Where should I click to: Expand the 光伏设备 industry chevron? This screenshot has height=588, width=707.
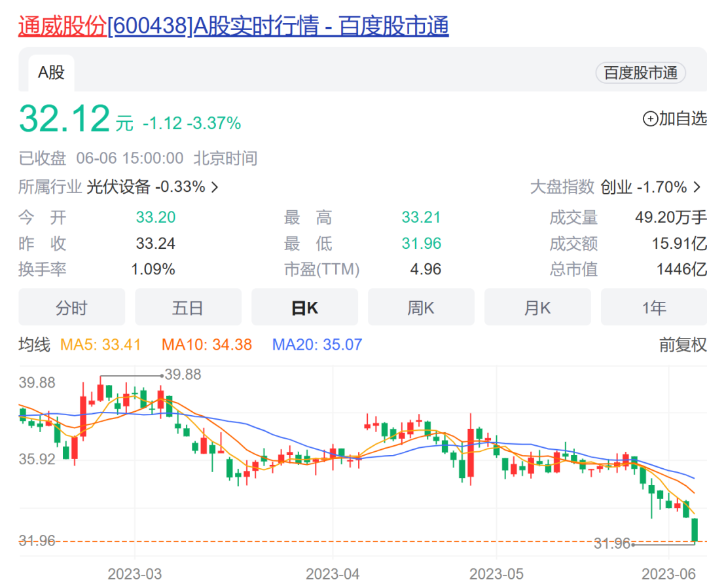[215, 187]
